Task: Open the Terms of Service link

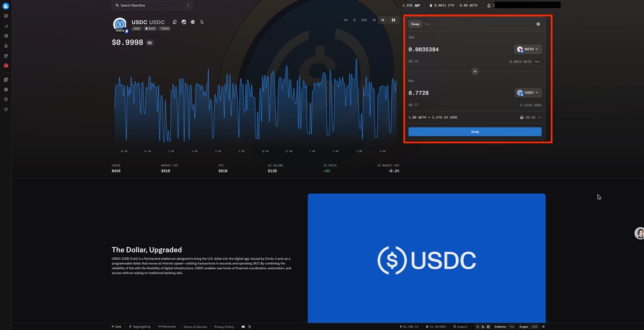Action: click(195, 327)
